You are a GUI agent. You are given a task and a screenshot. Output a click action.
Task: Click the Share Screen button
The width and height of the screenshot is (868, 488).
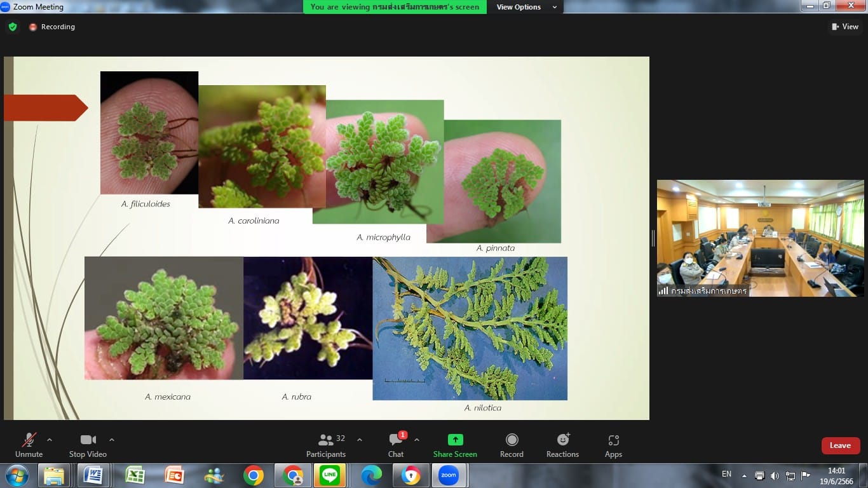(x=455, y=445)
